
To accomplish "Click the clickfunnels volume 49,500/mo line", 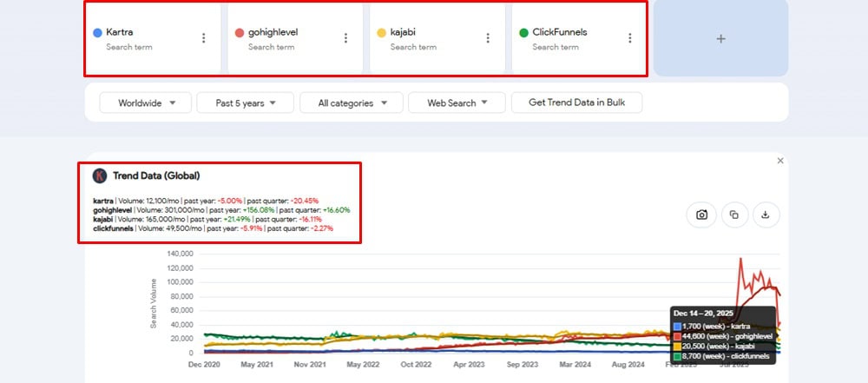I will pyautogui.click(x=214, y=228).
